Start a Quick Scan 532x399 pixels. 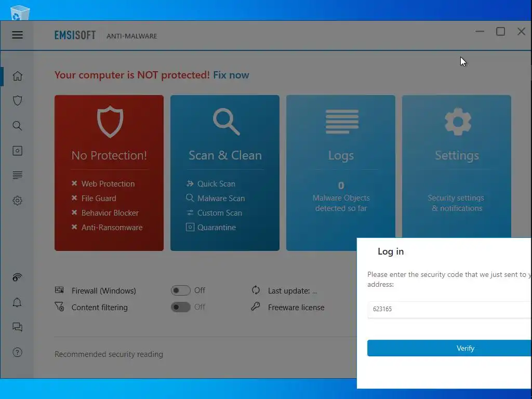coord(216,183)
